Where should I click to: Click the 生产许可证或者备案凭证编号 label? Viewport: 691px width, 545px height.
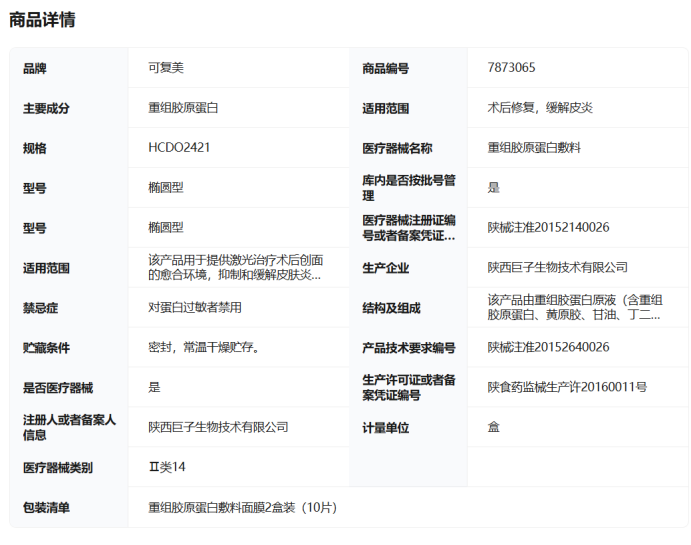coord(409,388)
